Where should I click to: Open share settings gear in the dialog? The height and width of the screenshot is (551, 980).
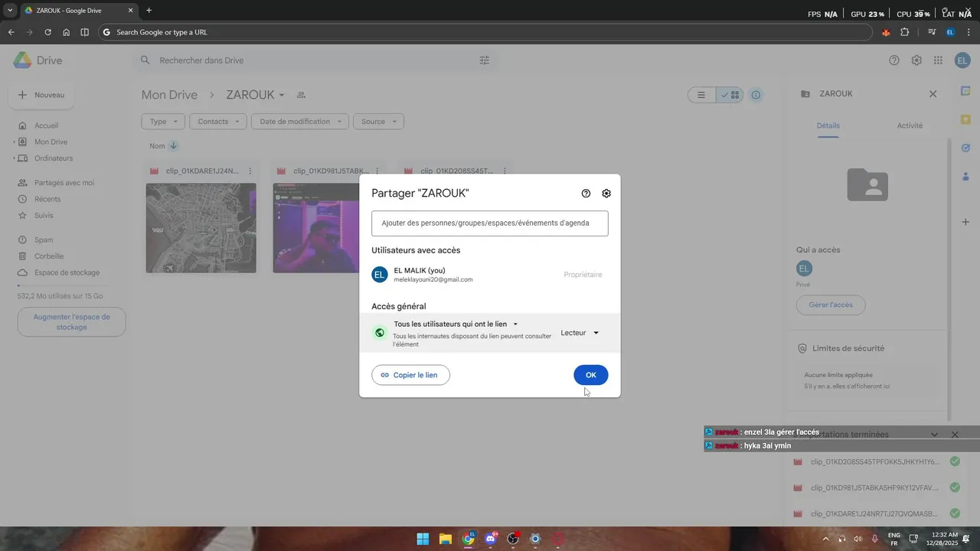coord(606,194)
